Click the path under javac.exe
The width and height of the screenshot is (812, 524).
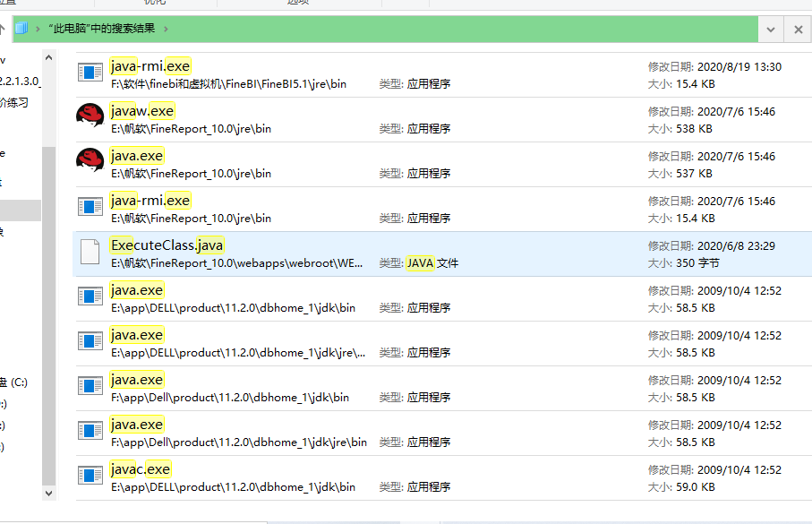tap(233, 487)
